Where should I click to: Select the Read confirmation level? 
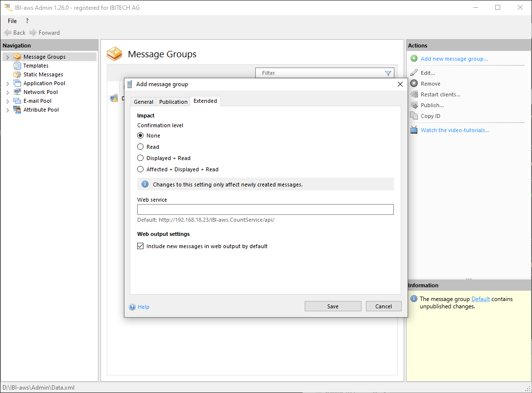click(x=141, y=147)
